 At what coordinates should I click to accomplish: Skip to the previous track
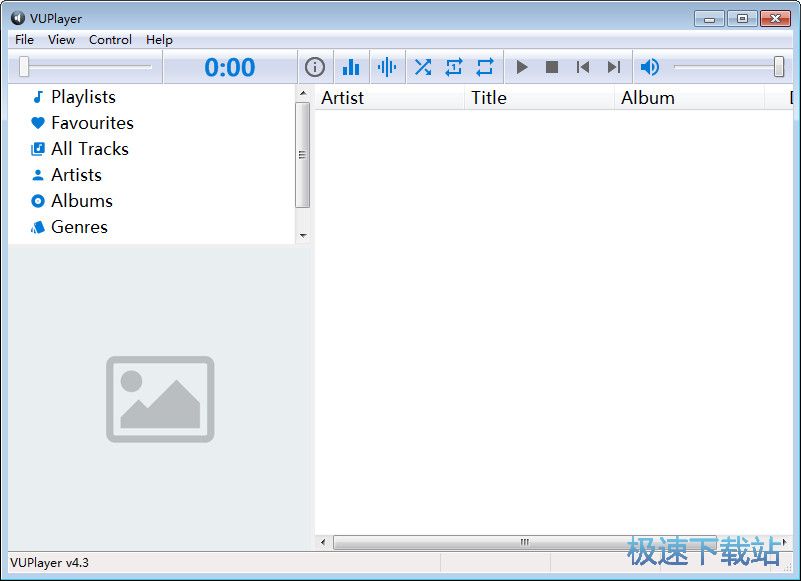coord(583,67)
